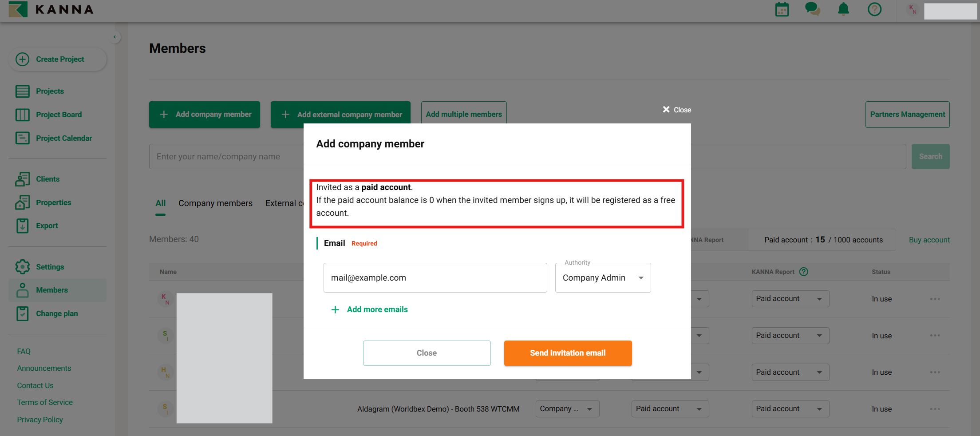
Task: Select the All members tab
Action: (x=160, y=203)
